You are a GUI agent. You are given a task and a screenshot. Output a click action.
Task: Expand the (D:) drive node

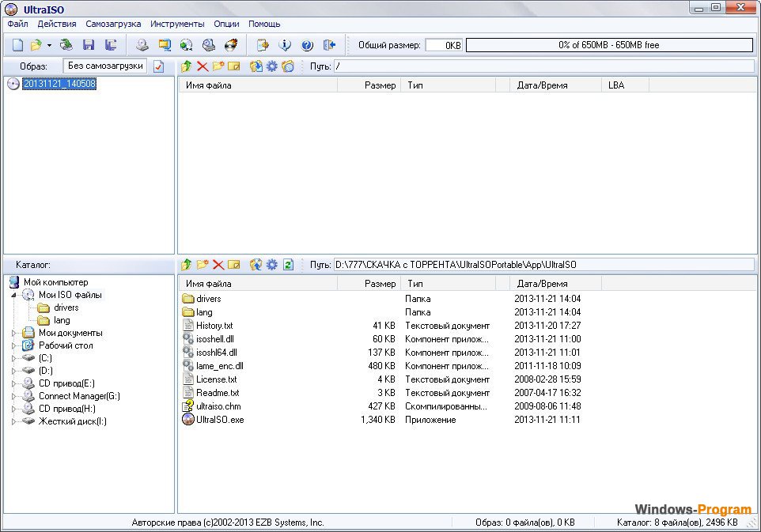(14, 371)
